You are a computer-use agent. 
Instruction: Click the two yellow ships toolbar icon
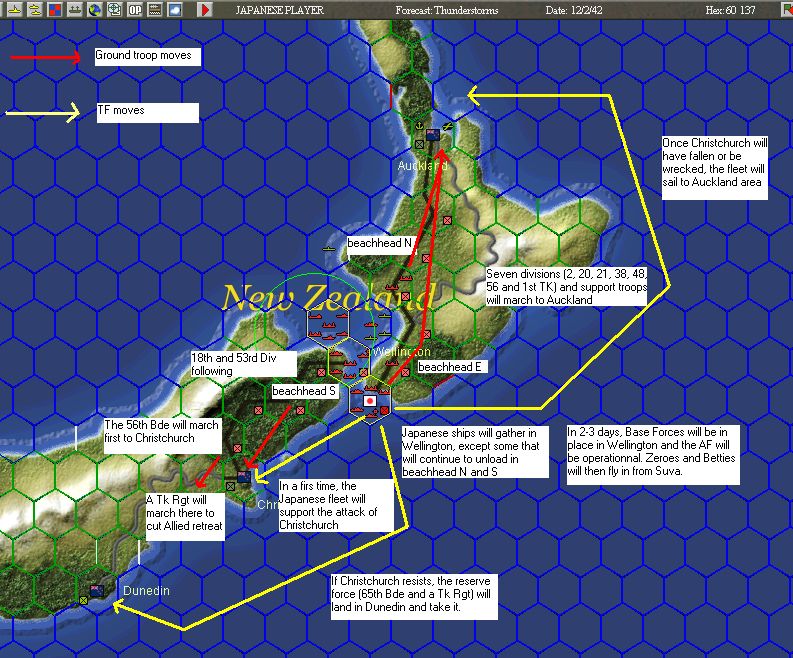pyautogui.click(x=35, y=9)
